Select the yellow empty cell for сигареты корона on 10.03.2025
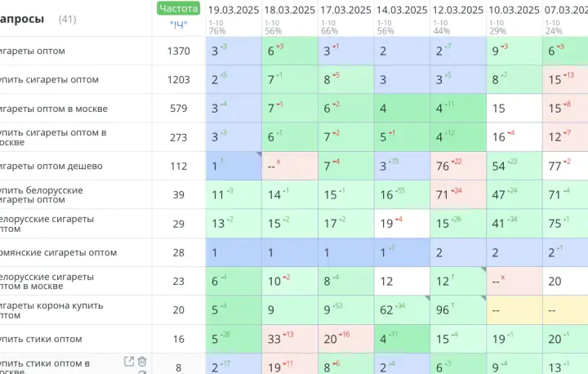588x374 pixels. [514, 310]
